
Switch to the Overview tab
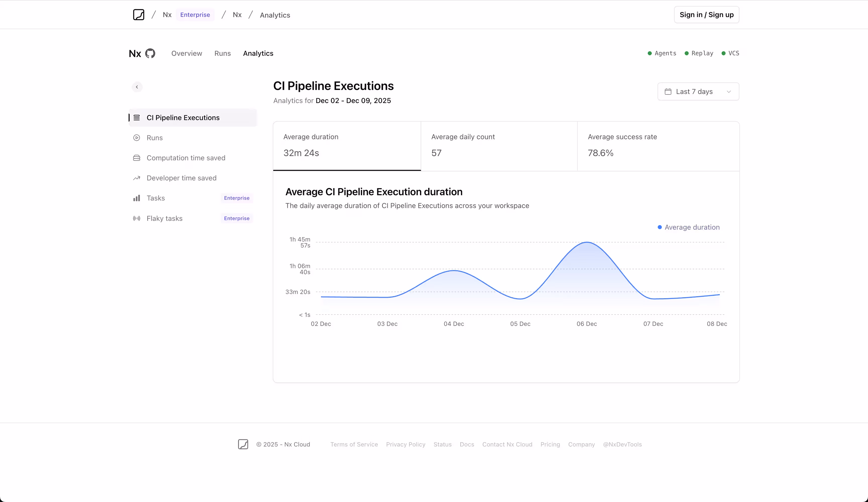click(186, 54)
